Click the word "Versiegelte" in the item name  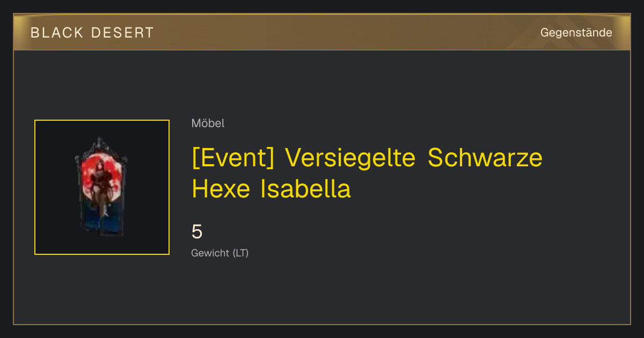(x=350, y=158)
